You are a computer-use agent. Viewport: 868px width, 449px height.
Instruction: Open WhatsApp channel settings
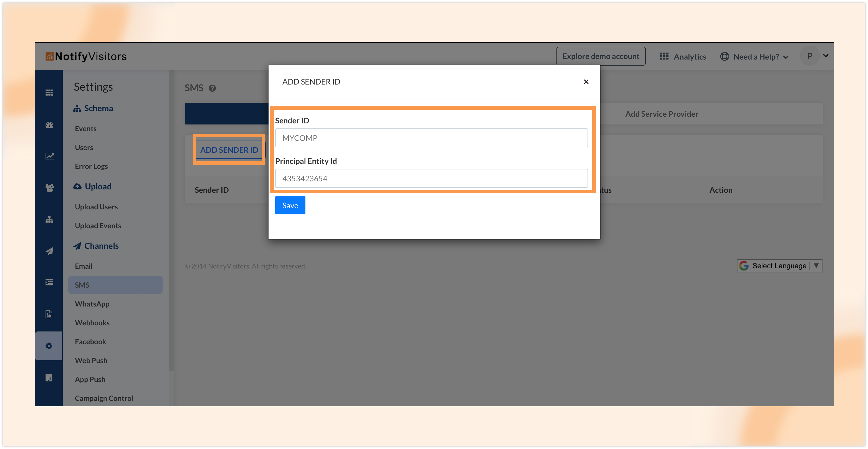[92, 304]
